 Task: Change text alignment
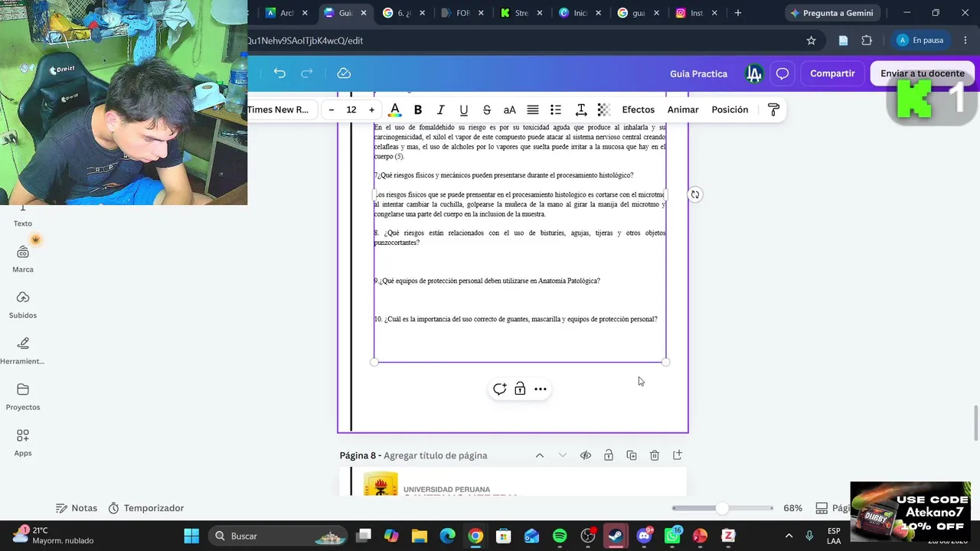533,109
